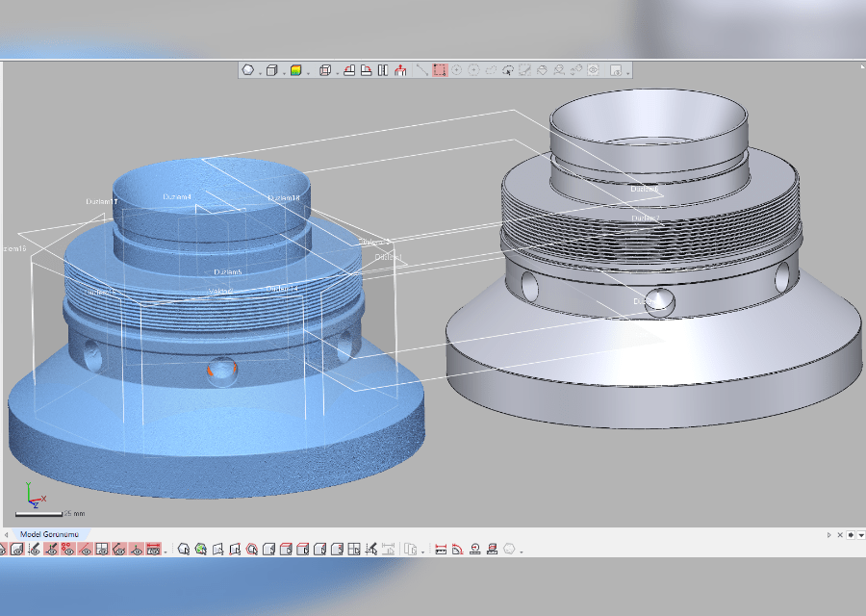Close the Model Görünümü view panel
866x616 pixels.
(x=840, y=535)
